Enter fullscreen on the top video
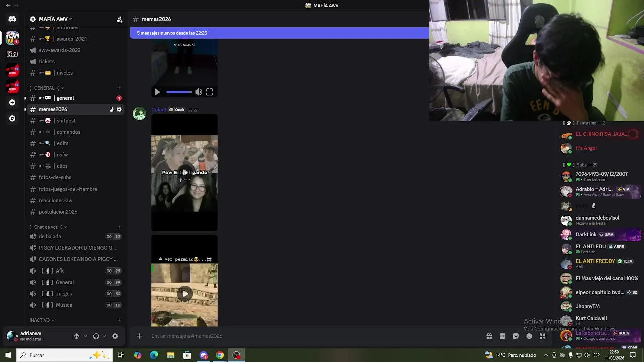The image size is (644, 362). [210, 92]
